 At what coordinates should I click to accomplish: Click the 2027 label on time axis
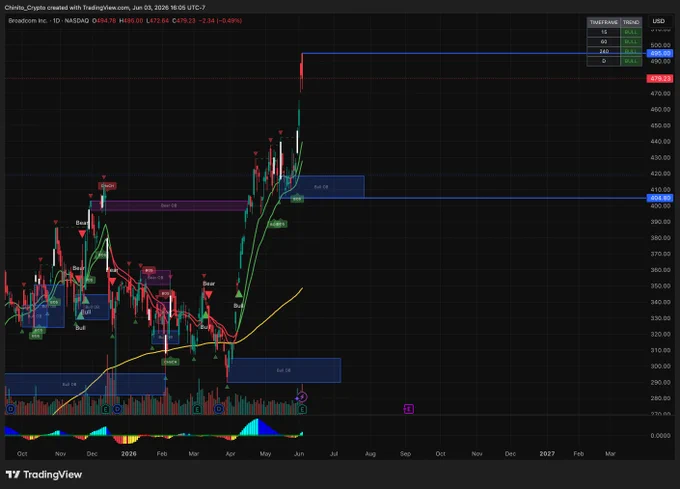pyautogui.click(x=547, y=453)
